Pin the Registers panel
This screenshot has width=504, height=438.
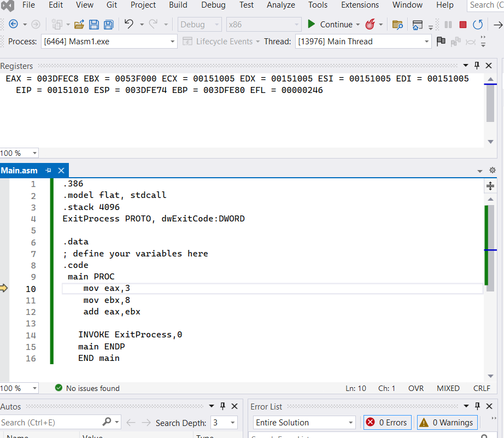[x=477, y=66]
